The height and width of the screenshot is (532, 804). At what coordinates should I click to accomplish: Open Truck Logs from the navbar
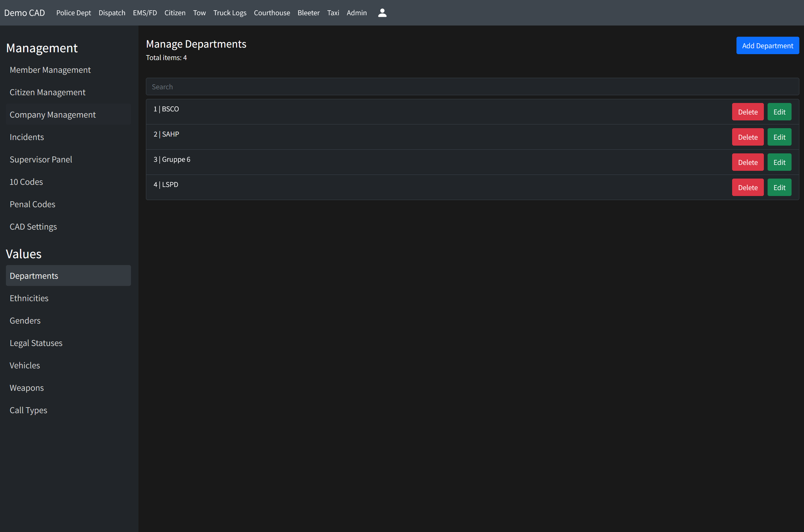[x=230, y=13]
